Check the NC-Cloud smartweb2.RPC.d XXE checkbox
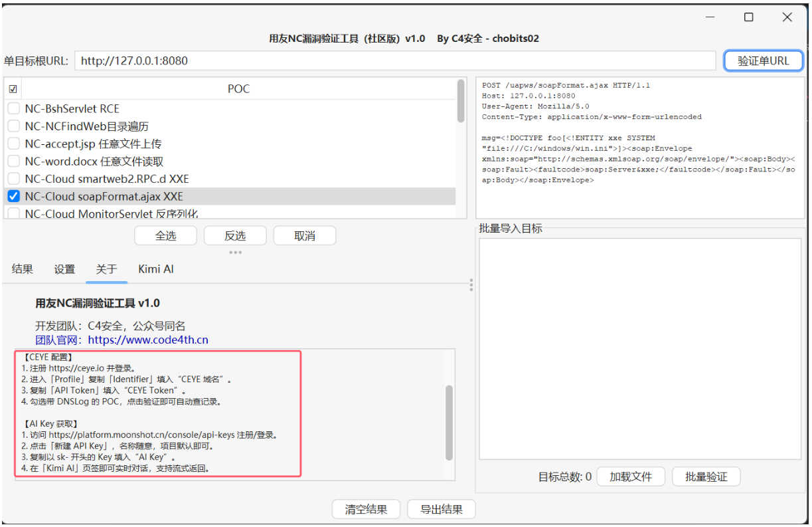The width and height of the screenshot is (812, 527). pyautogui.click(x=13, y=179)
